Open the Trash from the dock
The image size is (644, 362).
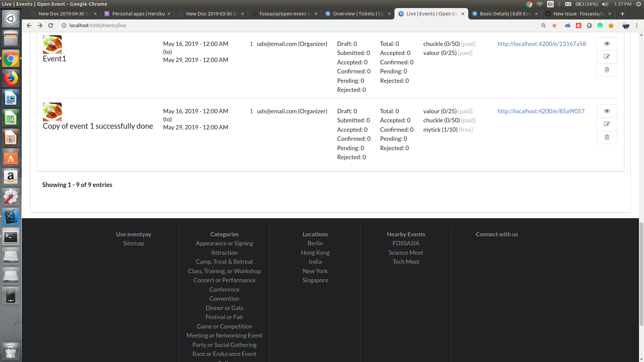(11, 351)
